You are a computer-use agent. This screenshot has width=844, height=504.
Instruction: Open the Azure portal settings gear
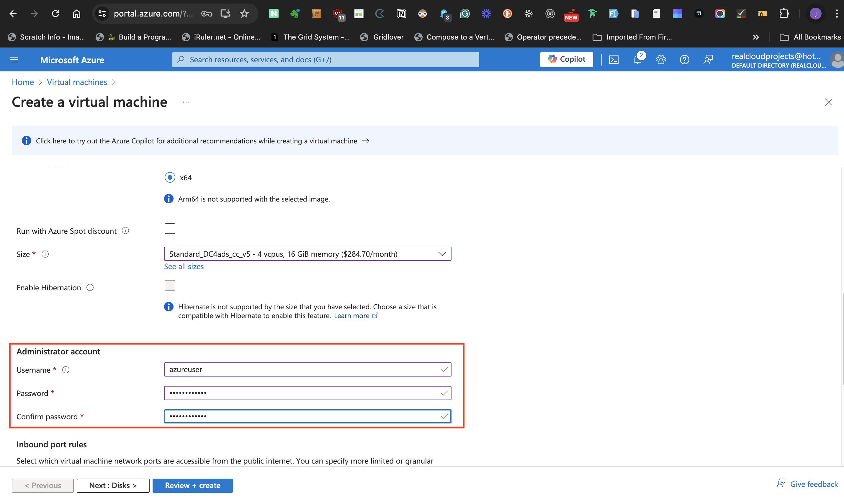(661, 59)
